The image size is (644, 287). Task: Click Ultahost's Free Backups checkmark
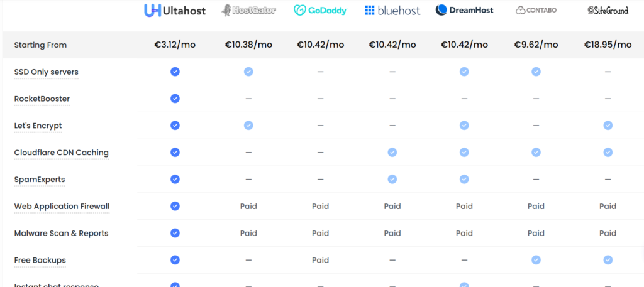pos(175,259)
